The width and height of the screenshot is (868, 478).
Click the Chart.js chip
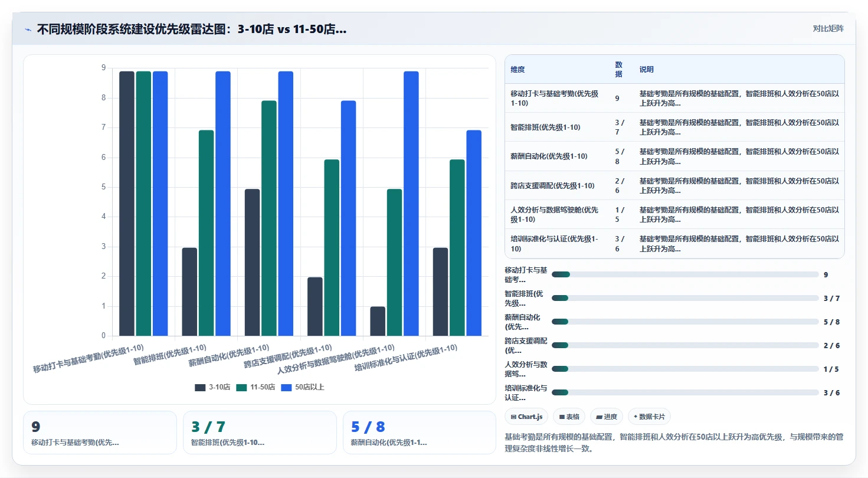point(526,417)
